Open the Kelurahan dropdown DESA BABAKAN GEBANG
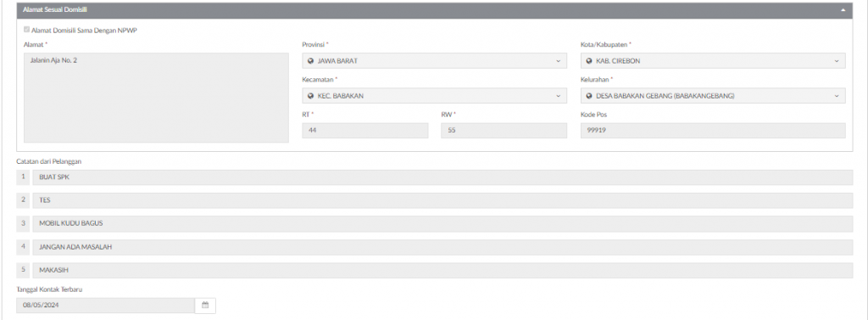868x320 pixels. click(x=713, y=96)
